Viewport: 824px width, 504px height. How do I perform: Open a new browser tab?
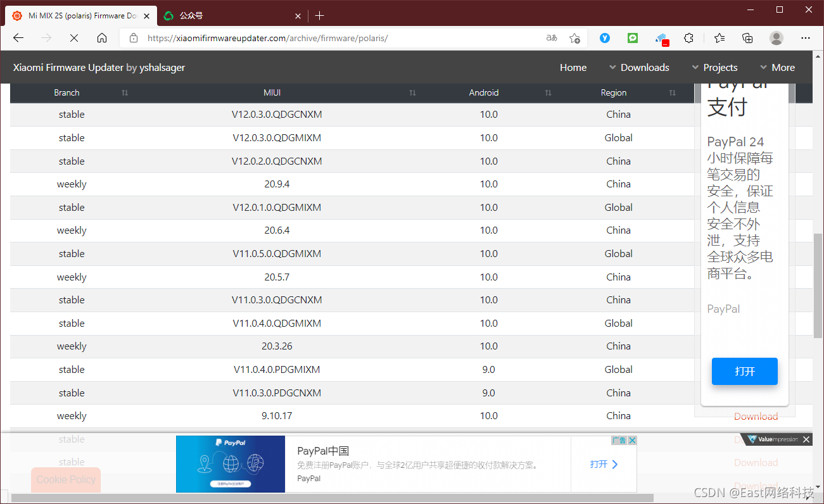click(320, 16)
